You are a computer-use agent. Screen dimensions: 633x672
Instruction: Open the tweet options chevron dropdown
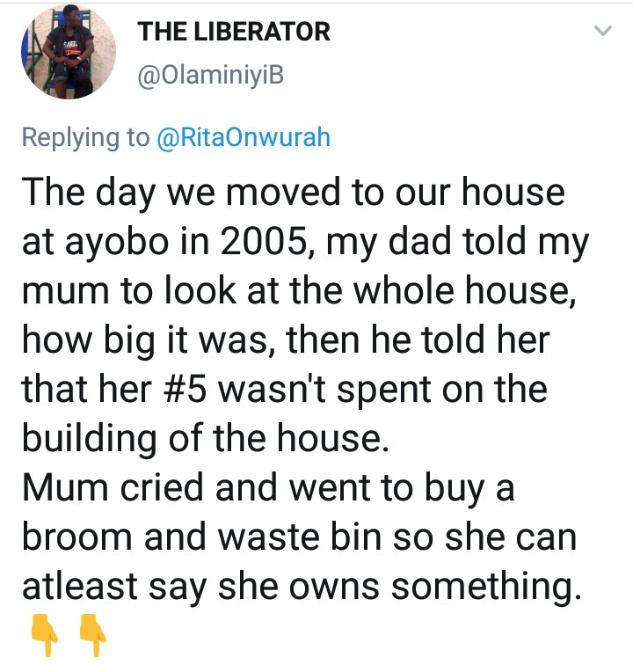point(603,33)
